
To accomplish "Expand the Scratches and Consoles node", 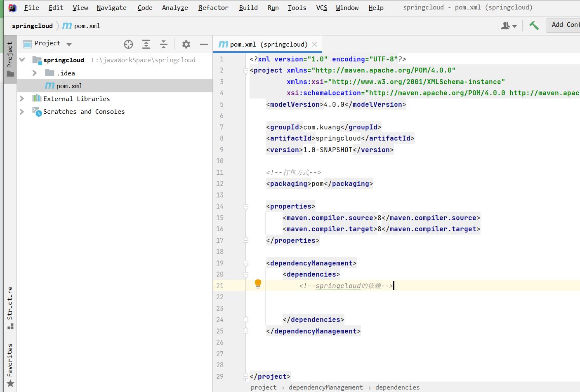I will pyautogui.click(x=22, y=111).
